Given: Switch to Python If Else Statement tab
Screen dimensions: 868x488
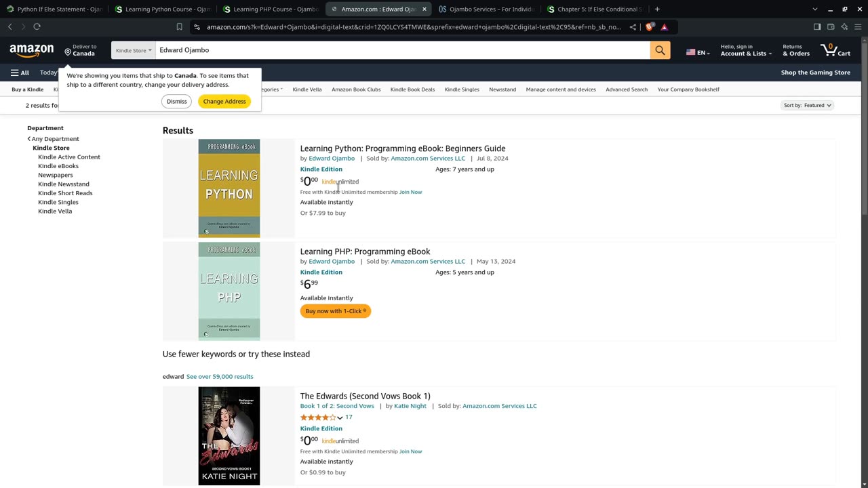Looking at the screenshot, I should coord(54,9).
